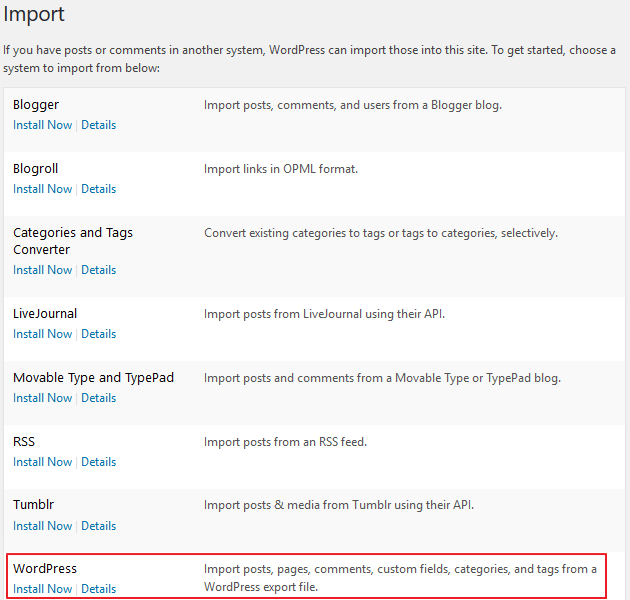Click the intro paragraph about importing posts
Image resolution: width=630 pixels, height=600 pixels.
click(x=309, y=59)
